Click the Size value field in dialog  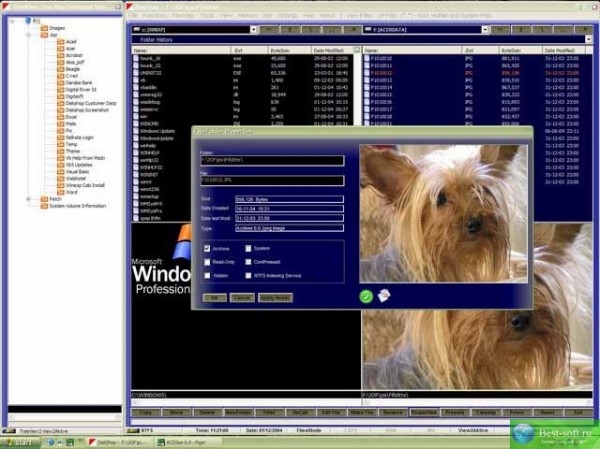(x=289, y=199)
